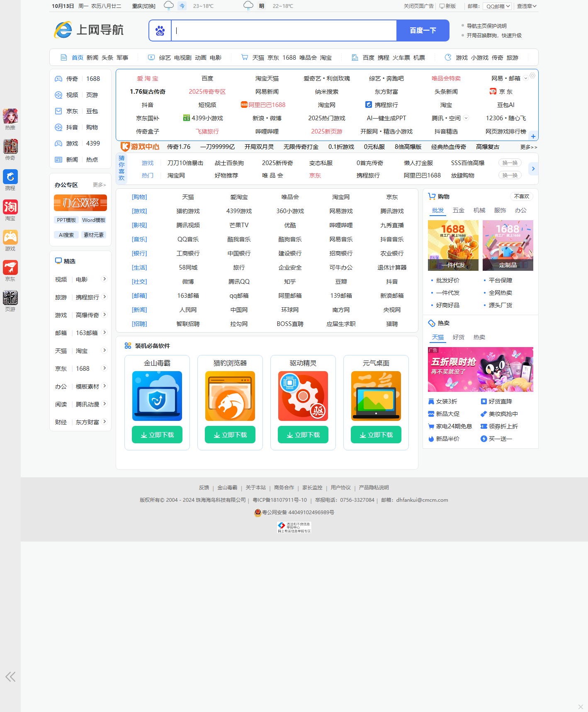The width and height of the screenshot is (588, 712).
Task: Switch to the 机械 shopping tab
Action: [x=479, y=210]
